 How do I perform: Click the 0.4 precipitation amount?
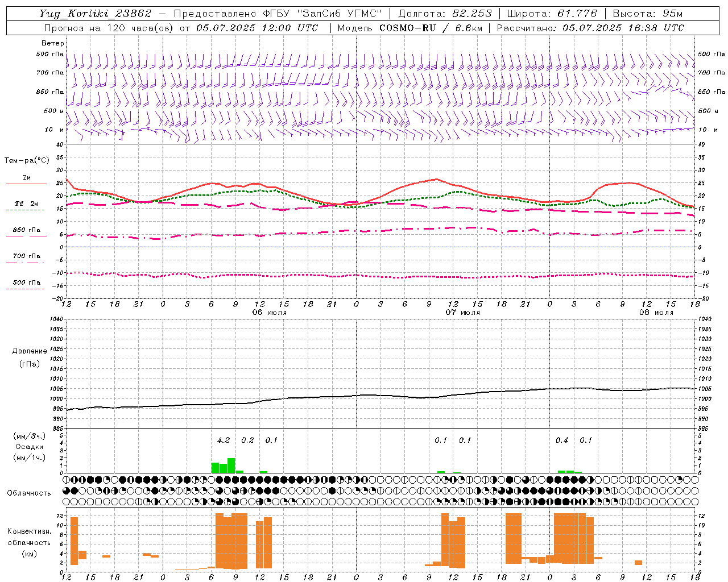(562, 440)
